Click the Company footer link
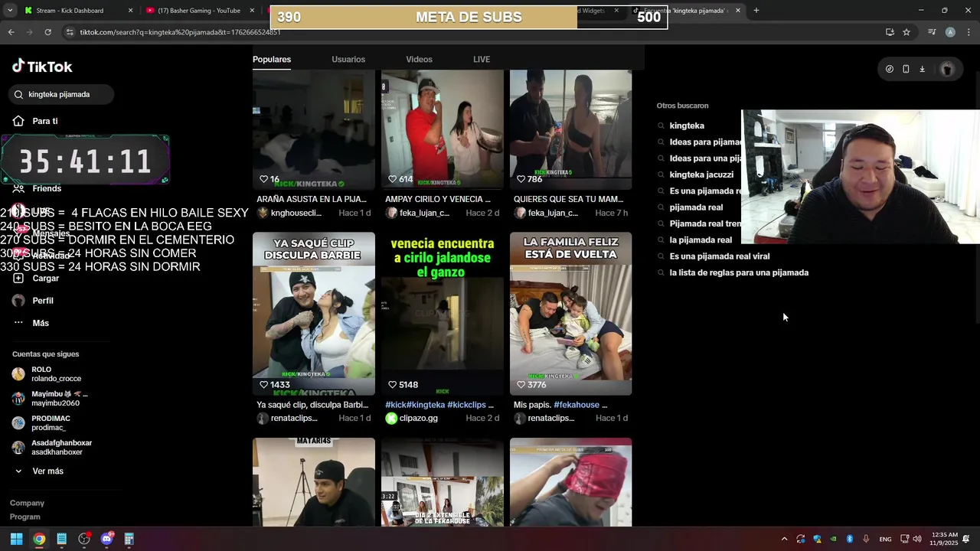The width and height of the screenshot is (980, 551). [x=27, y=503]
